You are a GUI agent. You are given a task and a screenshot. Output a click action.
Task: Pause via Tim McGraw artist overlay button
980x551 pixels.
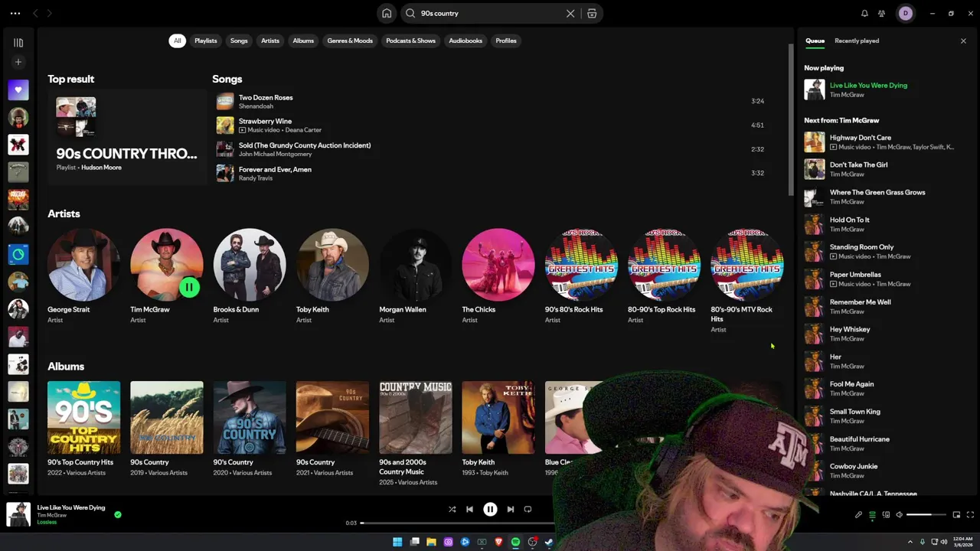click(189, 288)
